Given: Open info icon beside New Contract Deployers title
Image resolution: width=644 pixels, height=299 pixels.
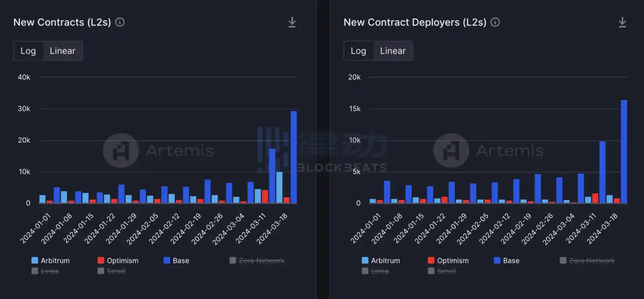Looking at the screenshot, I should 495,22.
